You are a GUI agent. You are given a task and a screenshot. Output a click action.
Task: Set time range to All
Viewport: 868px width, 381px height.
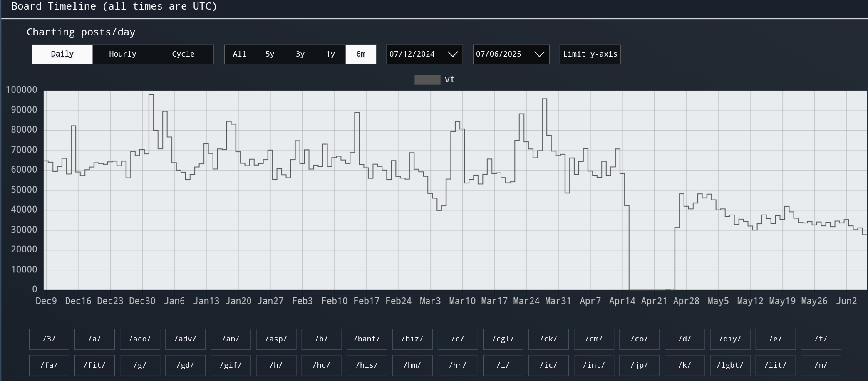(x=239, y=54)
